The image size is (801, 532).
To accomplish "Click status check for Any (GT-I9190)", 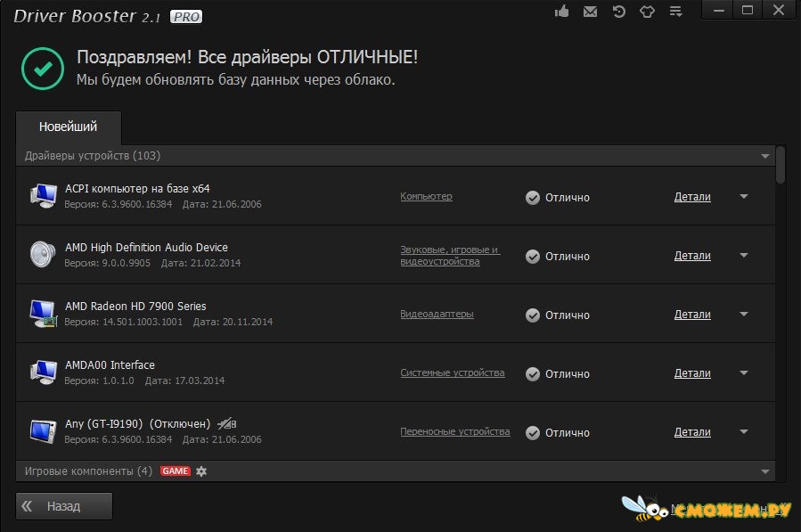I will tap(532, 433).
